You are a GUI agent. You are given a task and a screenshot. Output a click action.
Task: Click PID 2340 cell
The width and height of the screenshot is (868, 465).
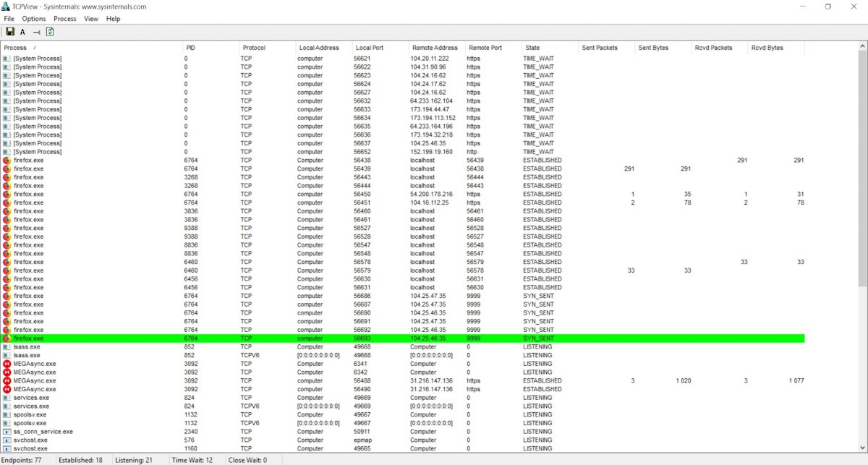pyautogui.click(x=191, y=432)
